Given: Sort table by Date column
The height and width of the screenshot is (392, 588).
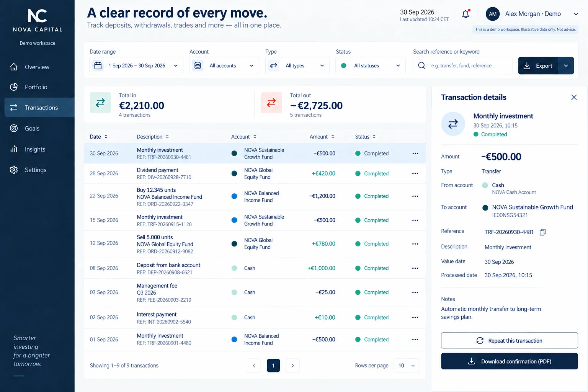Looking at the screenshot, I should tap(99, 137).
